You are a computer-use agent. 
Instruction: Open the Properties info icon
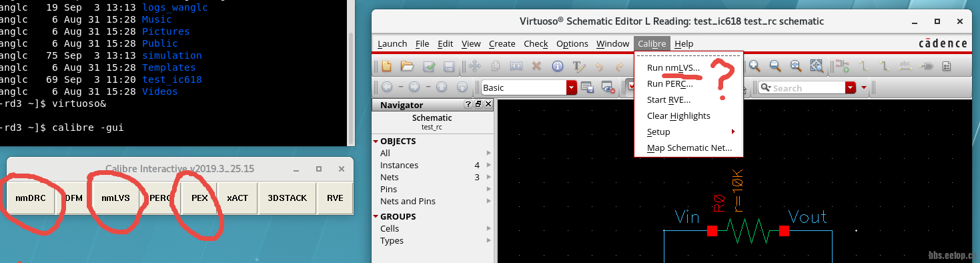558,66
